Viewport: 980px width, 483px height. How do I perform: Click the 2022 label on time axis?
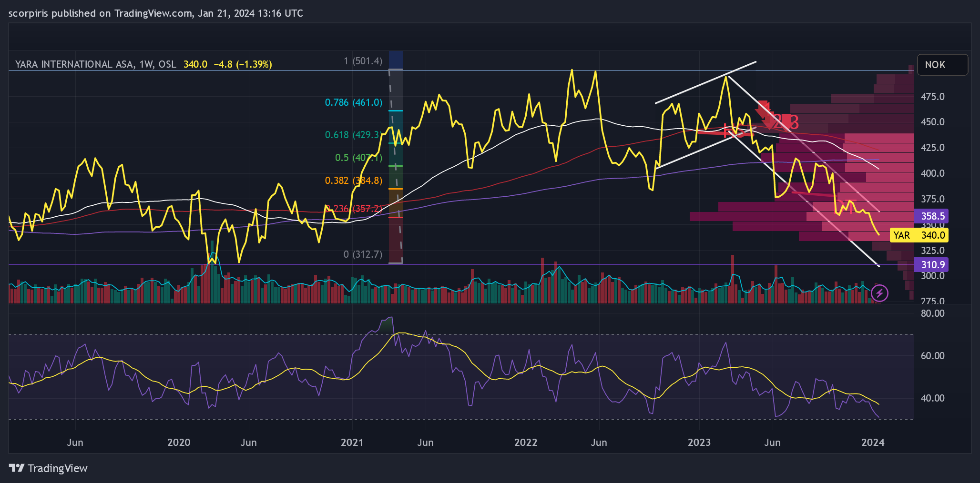click(x=526, y=443)
